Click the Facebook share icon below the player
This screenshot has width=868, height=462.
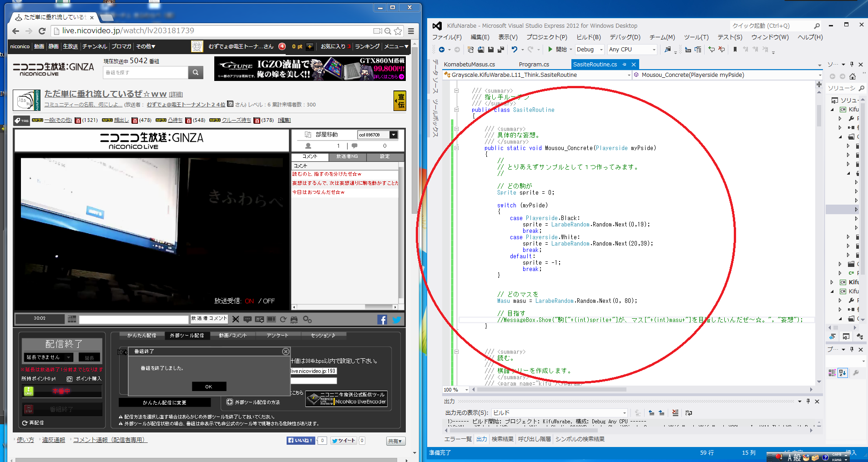coord(382,320)
